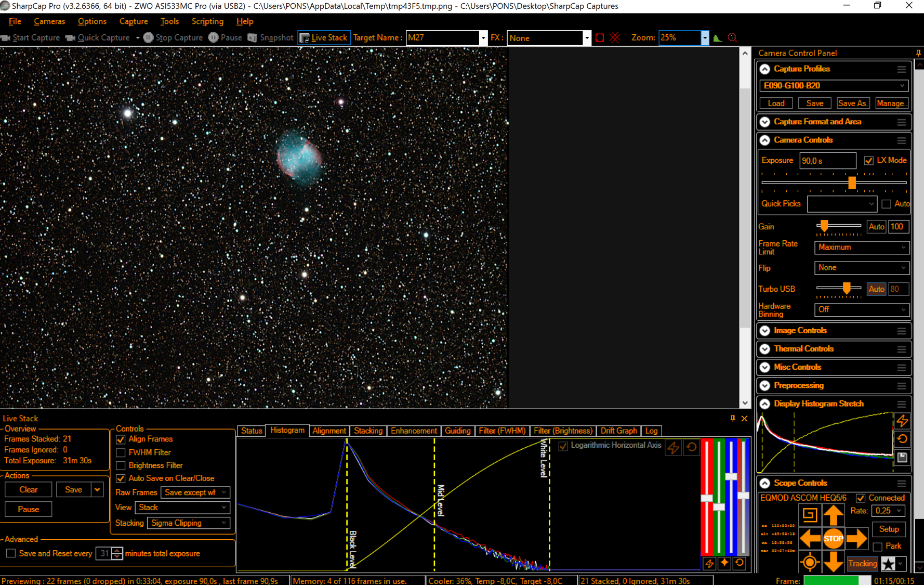
Task: Click the red focus-assistant magnifier icon
Action: 732,37
